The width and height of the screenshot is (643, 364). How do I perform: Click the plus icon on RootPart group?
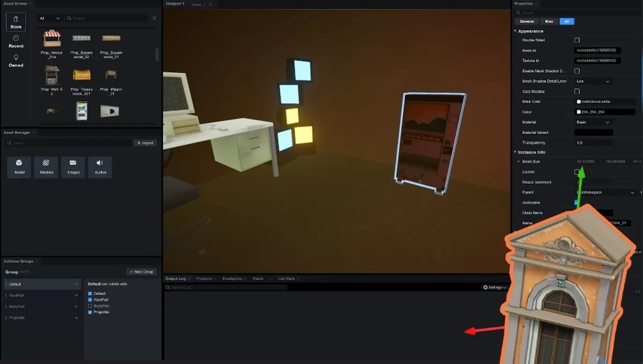pyautogui.click(x=76, y=295)
